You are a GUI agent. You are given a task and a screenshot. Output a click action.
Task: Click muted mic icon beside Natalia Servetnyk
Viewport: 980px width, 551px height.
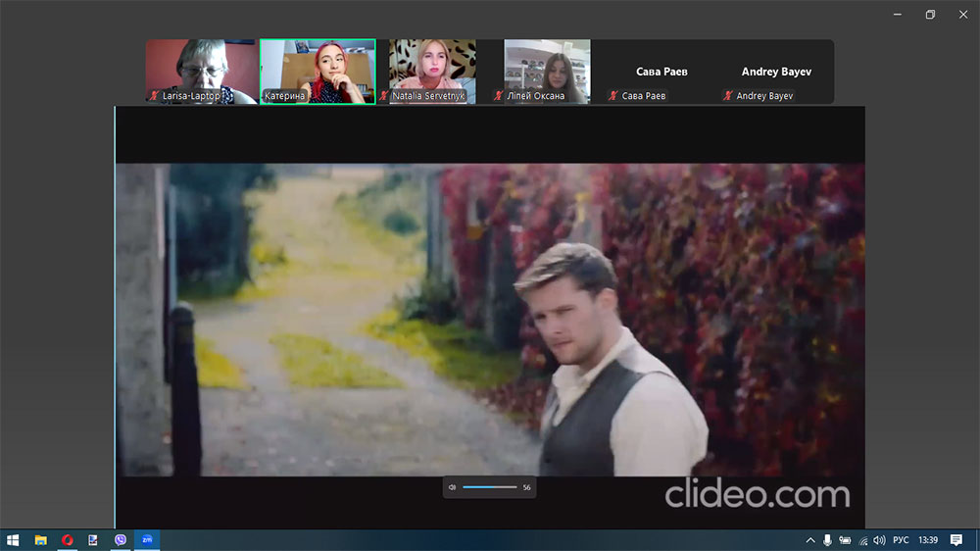(384, 96)
